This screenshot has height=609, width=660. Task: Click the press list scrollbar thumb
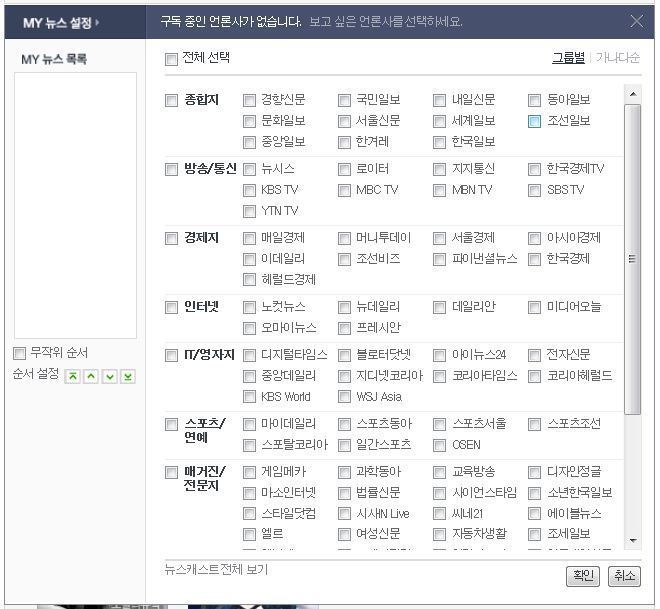[633, 259]
